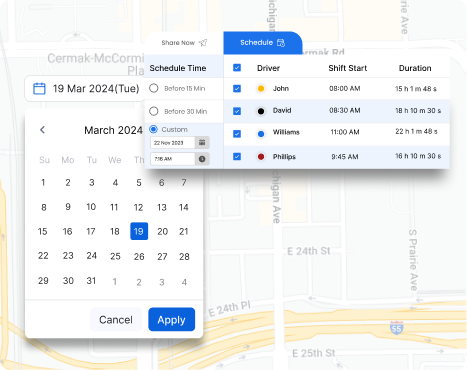
Task: Click Phillips' dark red color dot
Action: point(261,156)
